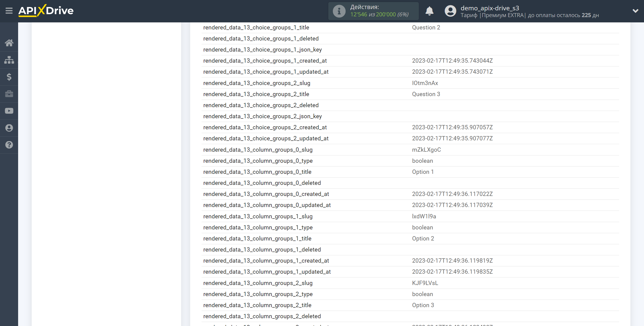Select rendered_data_13_column_groups_1_title field name
Viewport: 644px width, 326px height.
coord(257,238)
